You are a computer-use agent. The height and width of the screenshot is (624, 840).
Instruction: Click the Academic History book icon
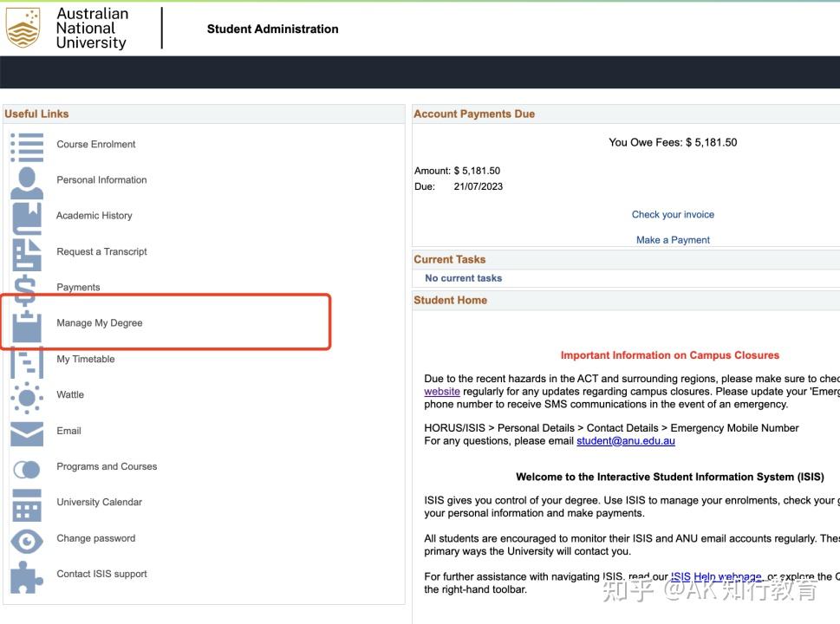[27, 217]
